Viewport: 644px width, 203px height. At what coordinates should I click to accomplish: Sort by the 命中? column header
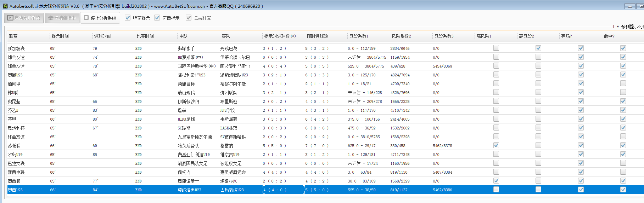609,36
